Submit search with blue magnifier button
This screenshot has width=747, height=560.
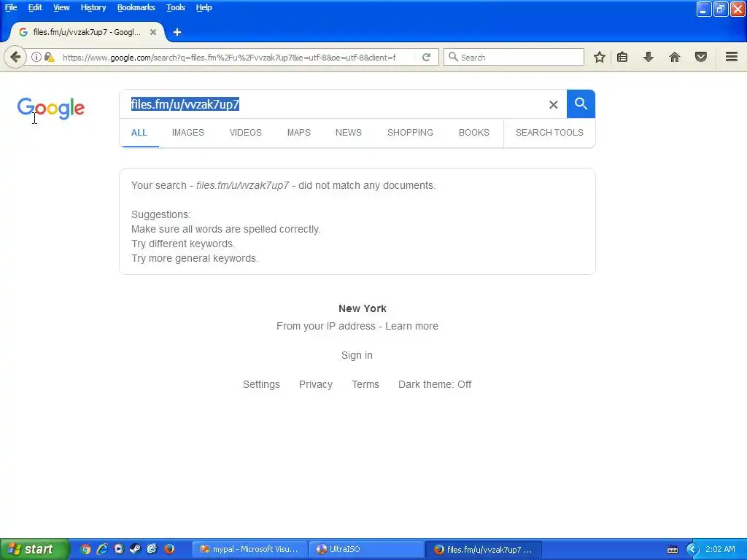pos(581,104)
